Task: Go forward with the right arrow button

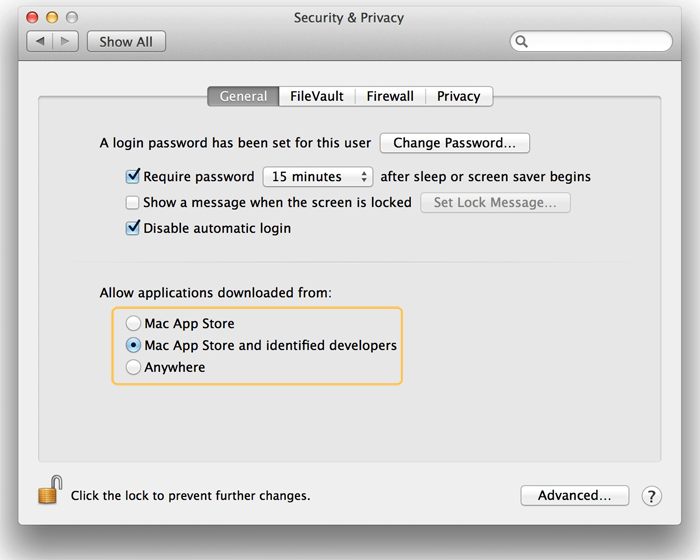Action: (65, 42)
